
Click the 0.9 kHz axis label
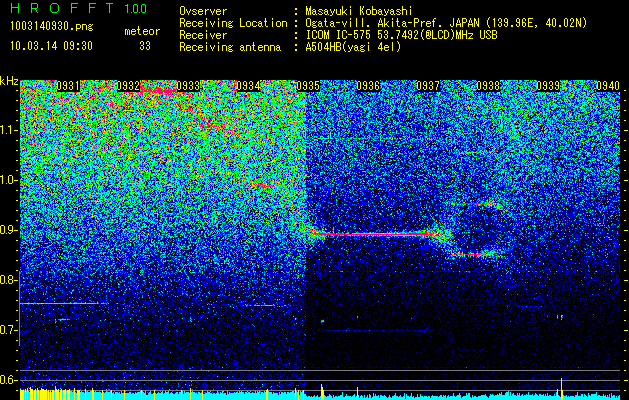tap(9, 230)
